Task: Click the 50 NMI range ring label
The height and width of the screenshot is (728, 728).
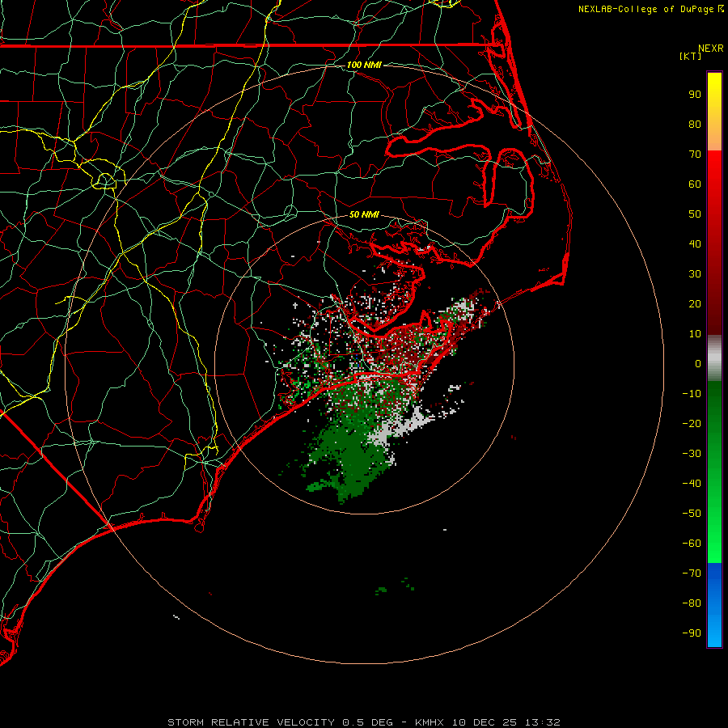Action: (364, 214)
